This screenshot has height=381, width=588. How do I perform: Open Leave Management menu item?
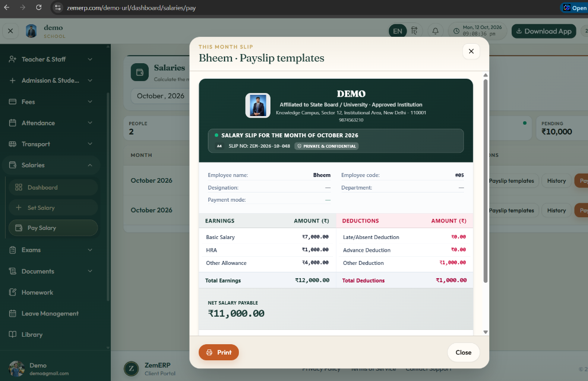click(x=51, y=313)
